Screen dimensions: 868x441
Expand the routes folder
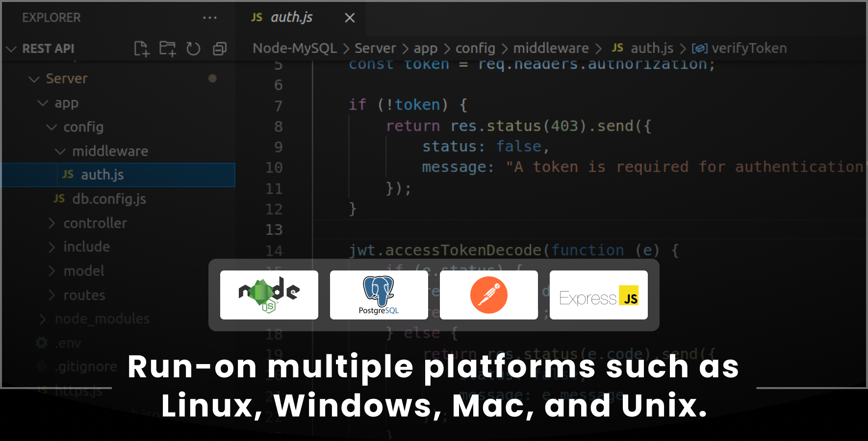(84, 295)
